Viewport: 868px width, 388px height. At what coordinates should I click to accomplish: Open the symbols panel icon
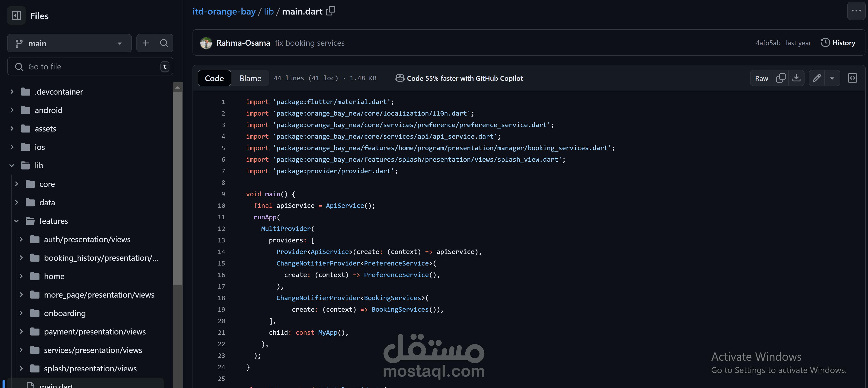(852, 78)
